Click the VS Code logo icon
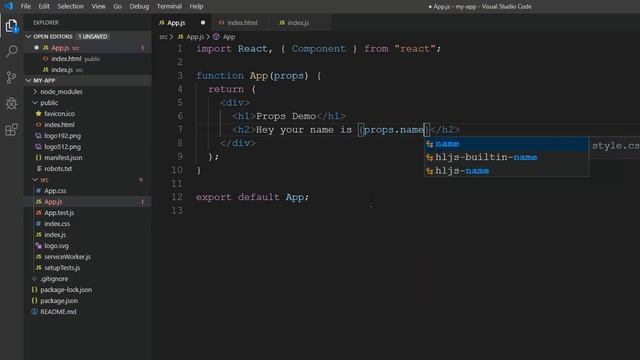The height and width of the screenshot is (360, 640). point(9,6)
